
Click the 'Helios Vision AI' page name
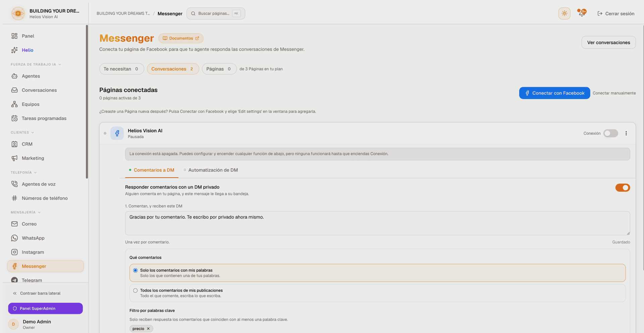click(145, 131)
